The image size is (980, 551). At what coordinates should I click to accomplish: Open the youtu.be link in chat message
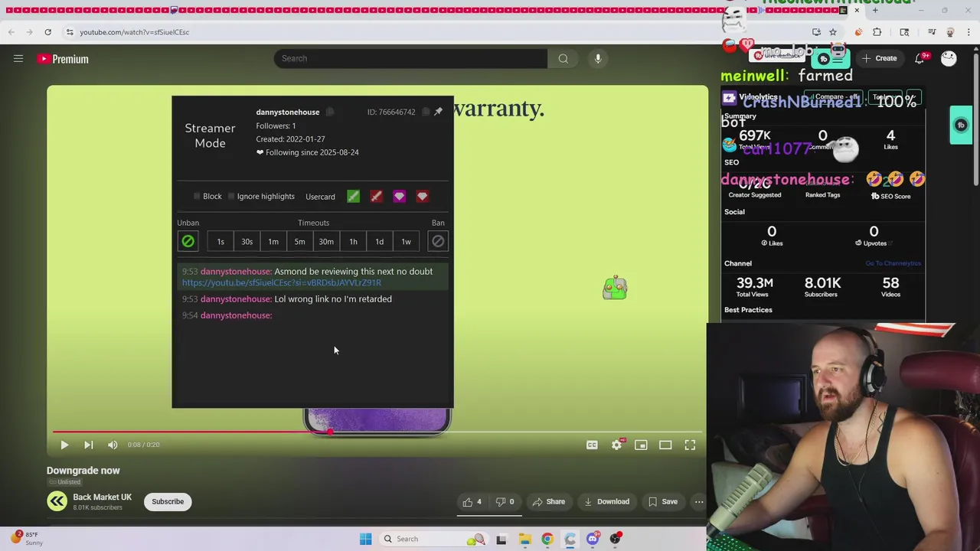point(282,282)
